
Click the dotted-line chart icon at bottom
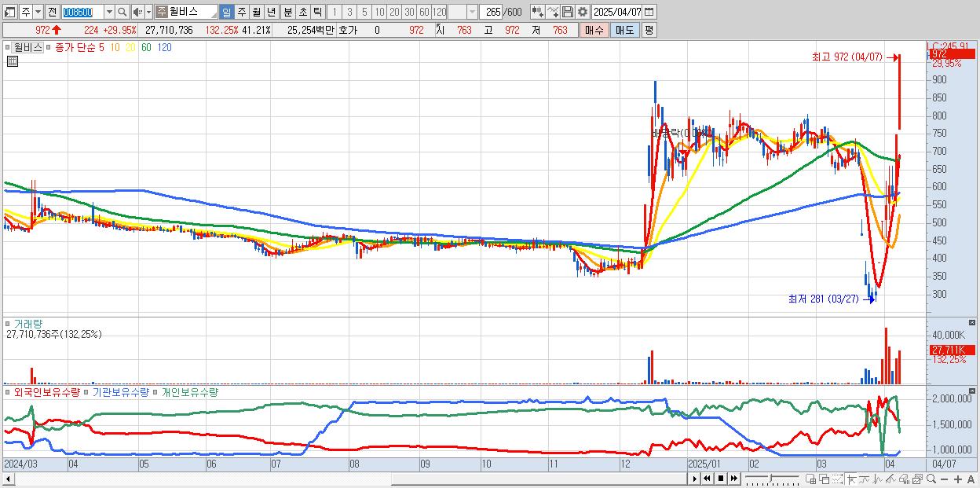click(837, 479)
